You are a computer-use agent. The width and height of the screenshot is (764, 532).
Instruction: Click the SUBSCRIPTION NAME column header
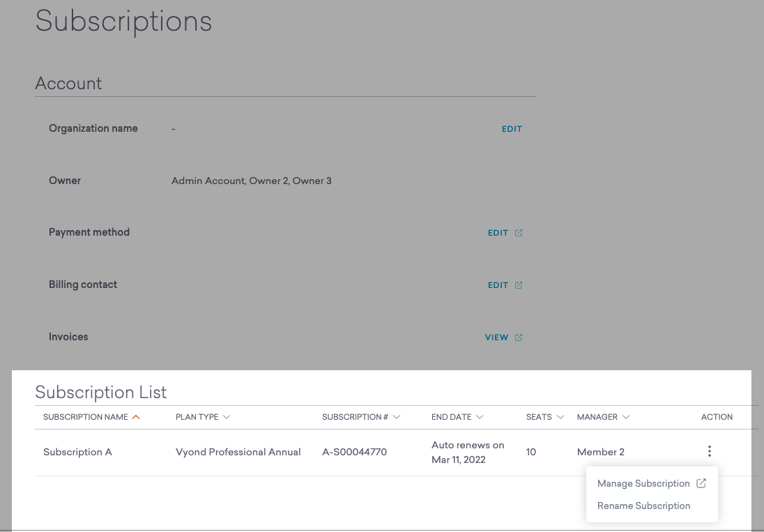85,416
